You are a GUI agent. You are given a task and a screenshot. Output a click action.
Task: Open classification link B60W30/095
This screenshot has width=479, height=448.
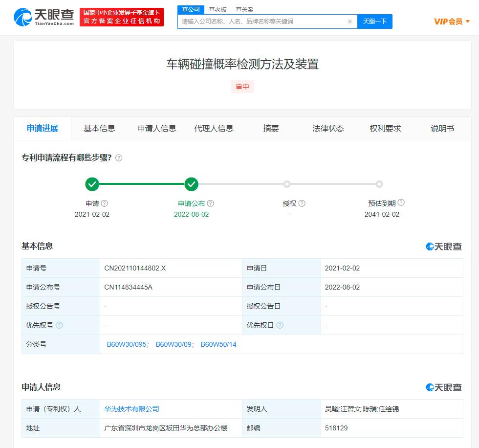coord(127,344)
